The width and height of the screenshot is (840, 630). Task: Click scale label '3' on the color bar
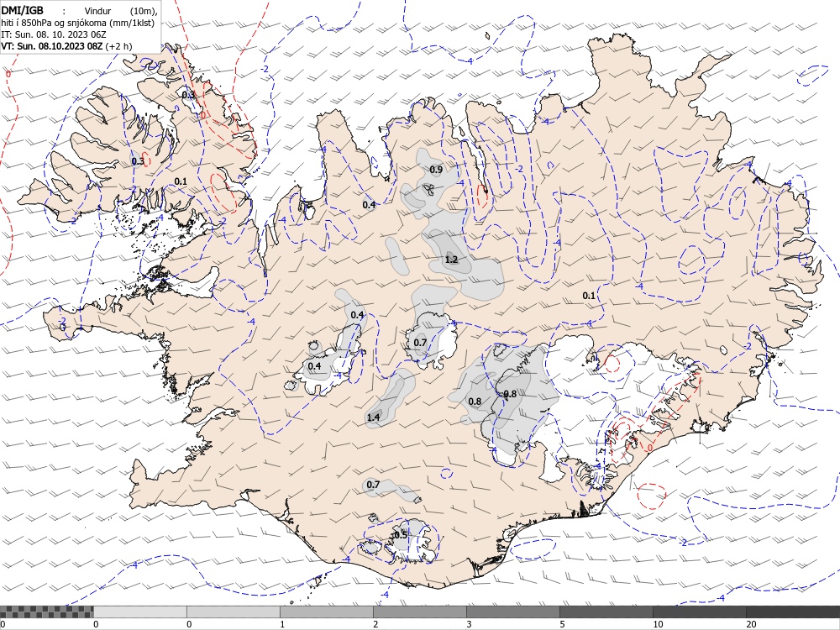tap(468, 624)
